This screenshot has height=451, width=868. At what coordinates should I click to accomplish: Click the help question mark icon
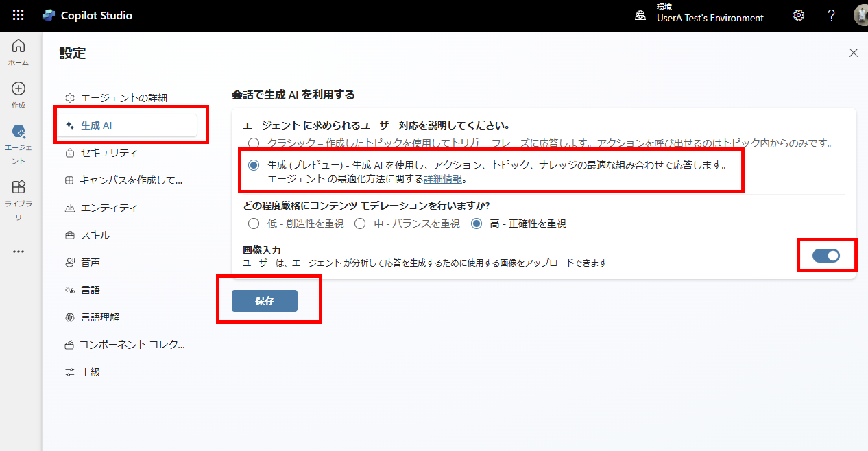[831, 15]
